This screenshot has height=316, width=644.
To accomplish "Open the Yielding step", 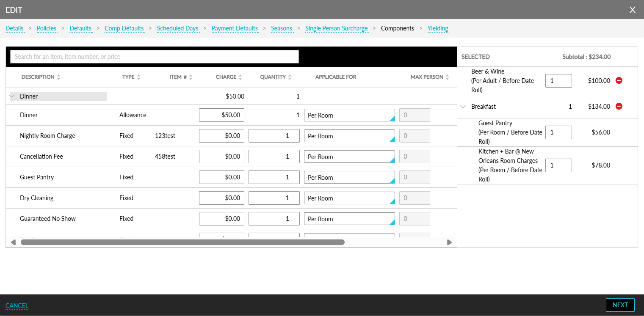I will (437, 28).
